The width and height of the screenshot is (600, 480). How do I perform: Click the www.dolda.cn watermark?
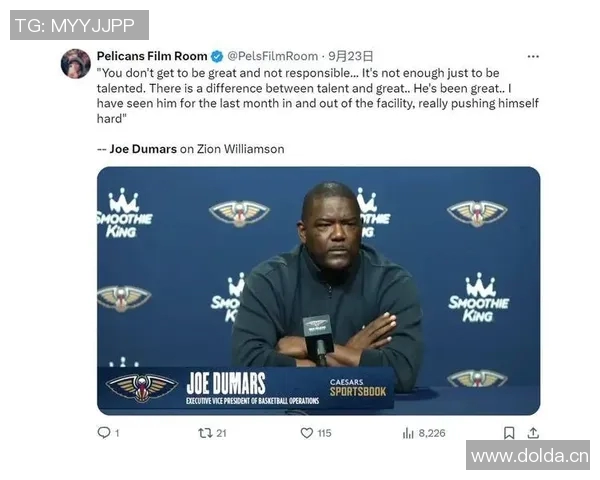click(530, 456)
